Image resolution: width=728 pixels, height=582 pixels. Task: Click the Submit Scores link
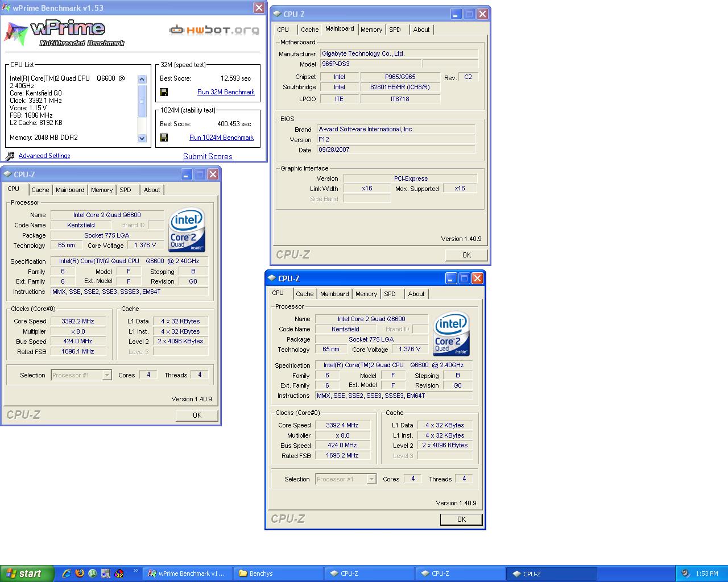[208, 156]
